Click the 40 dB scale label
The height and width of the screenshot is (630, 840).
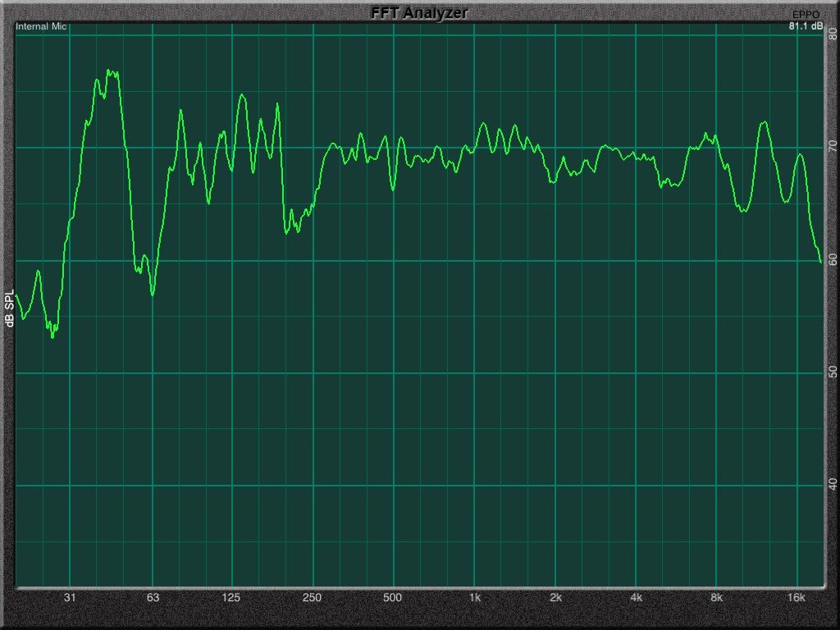click(833, 484)
